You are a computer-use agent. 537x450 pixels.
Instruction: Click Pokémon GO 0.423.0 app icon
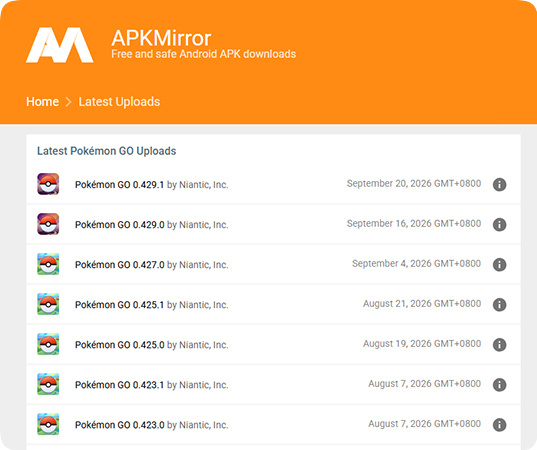(48, 424)
